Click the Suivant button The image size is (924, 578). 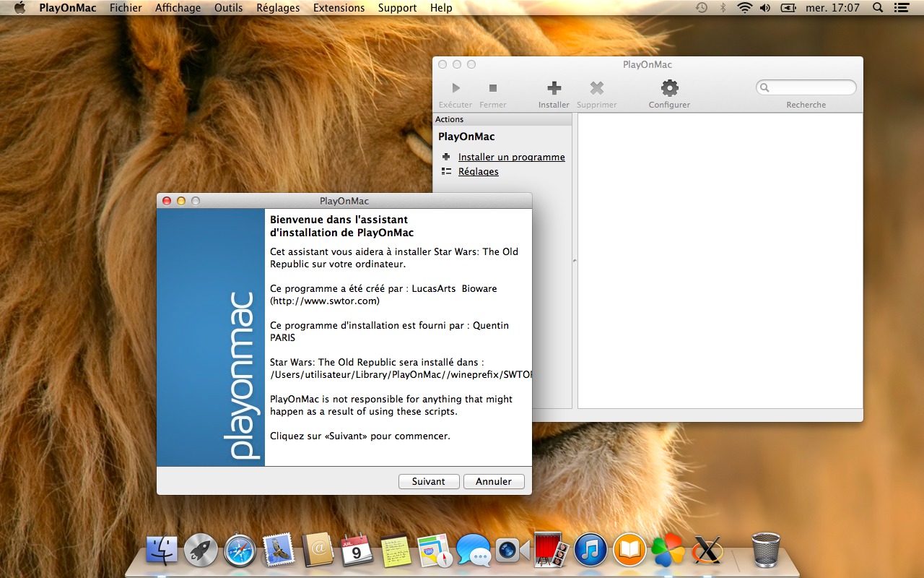click(x=429, y=481)
